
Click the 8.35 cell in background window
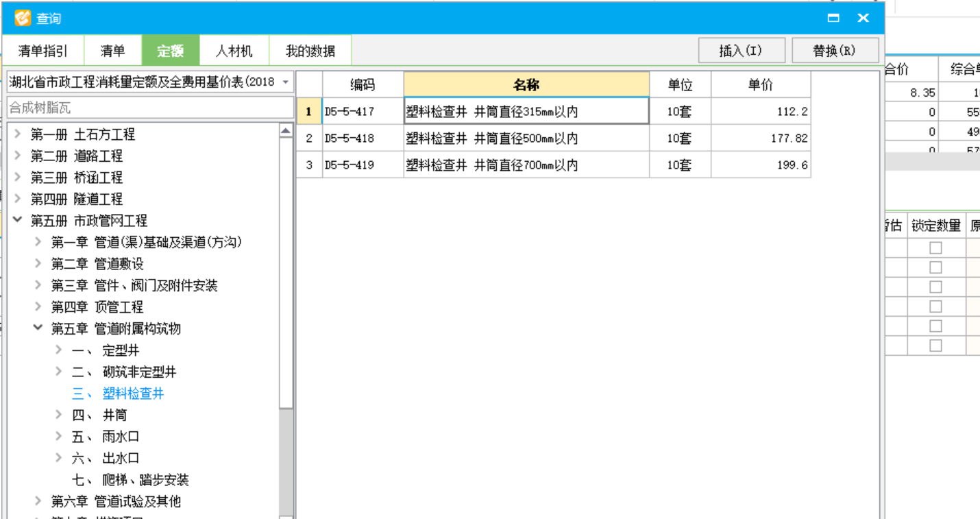click(x=912, y=93)
